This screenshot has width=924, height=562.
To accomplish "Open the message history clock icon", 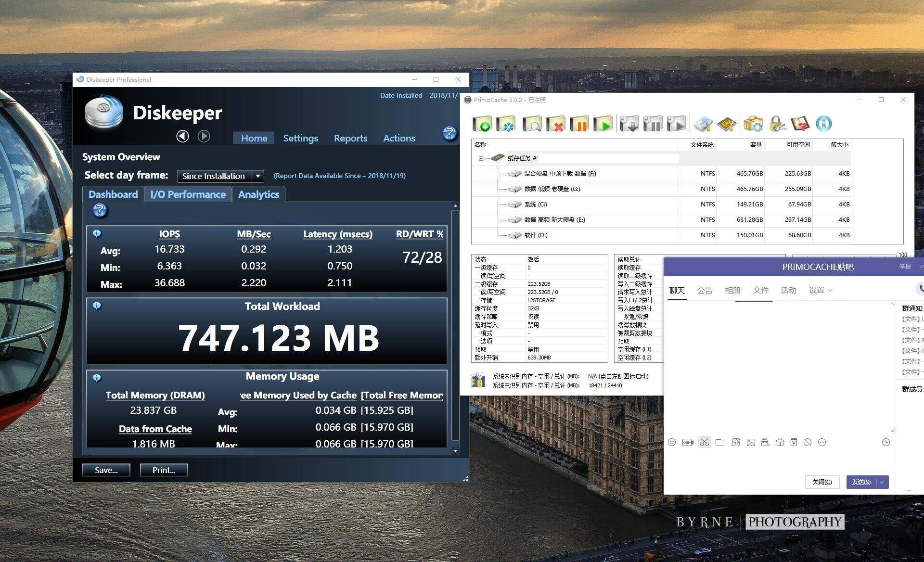I will point(885,442).
